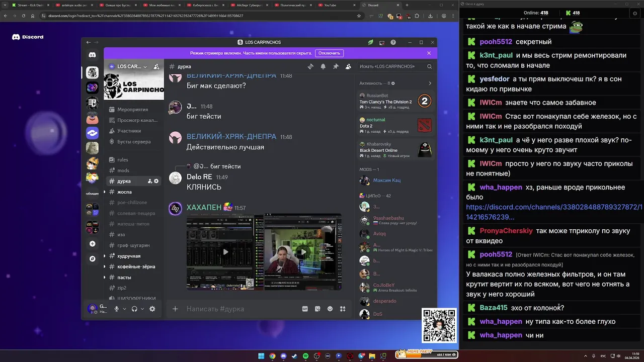Deafen with the headphones icon
Image resolution: width=644 pixels, height=362 pixels.
134,309
